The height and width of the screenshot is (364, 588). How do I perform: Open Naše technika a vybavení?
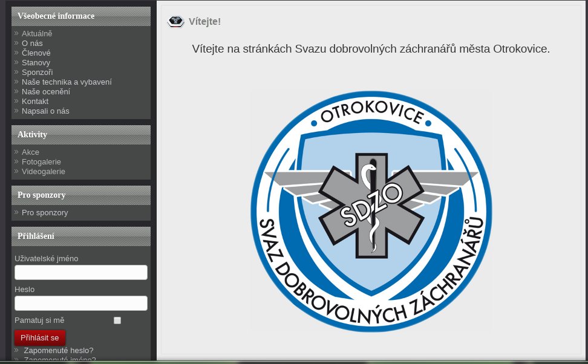(x=67, y=82)
